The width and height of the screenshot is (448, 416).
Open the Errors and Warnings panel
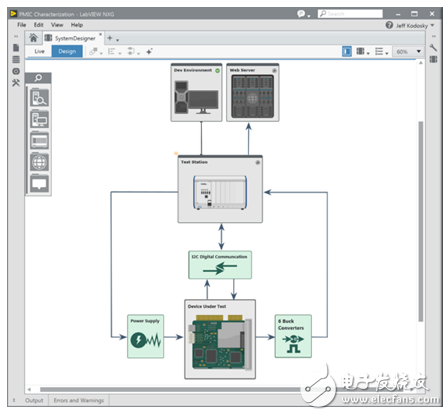tap(79, 400)
